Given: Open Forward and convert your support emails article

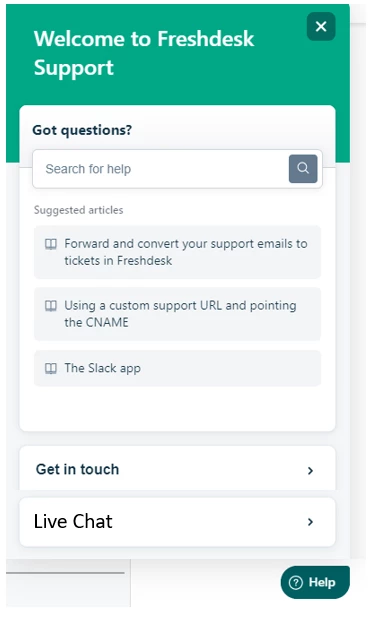Looking at the screenshot, I should 177,252.
